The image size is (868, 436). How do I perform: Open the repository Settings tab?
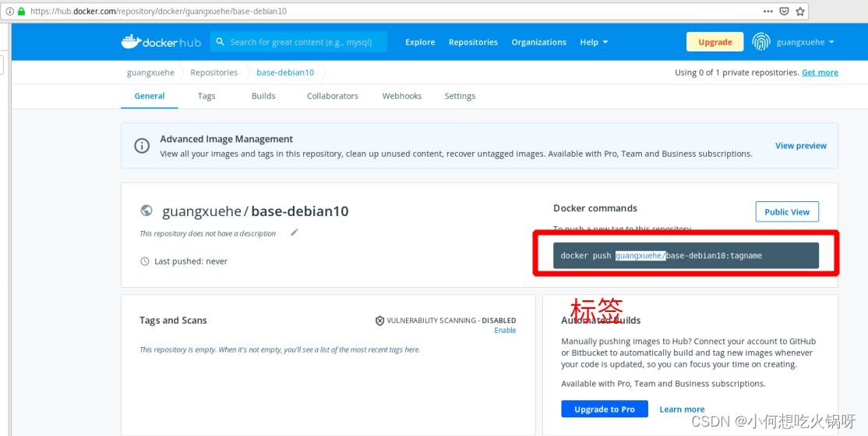tap(460, 96)
